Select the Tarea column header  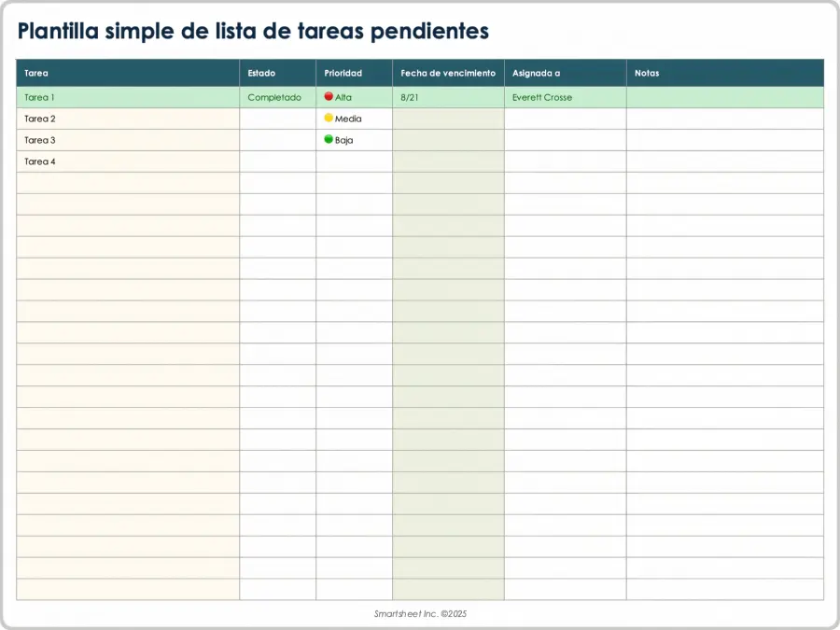(x=128, y=73)
